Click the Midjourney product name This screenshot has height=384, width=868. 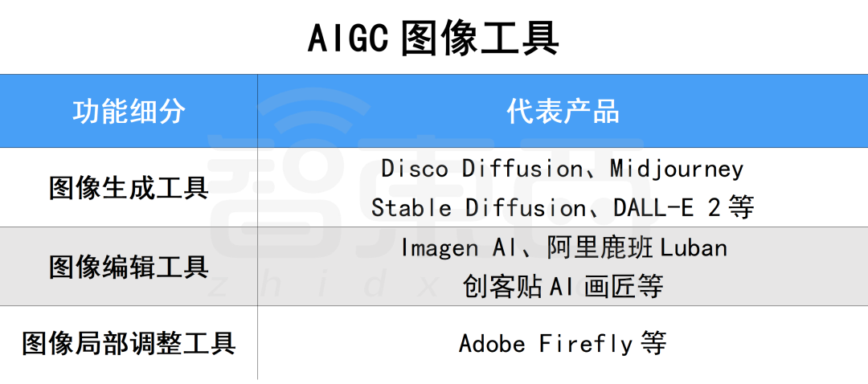(x=677, y=169)
